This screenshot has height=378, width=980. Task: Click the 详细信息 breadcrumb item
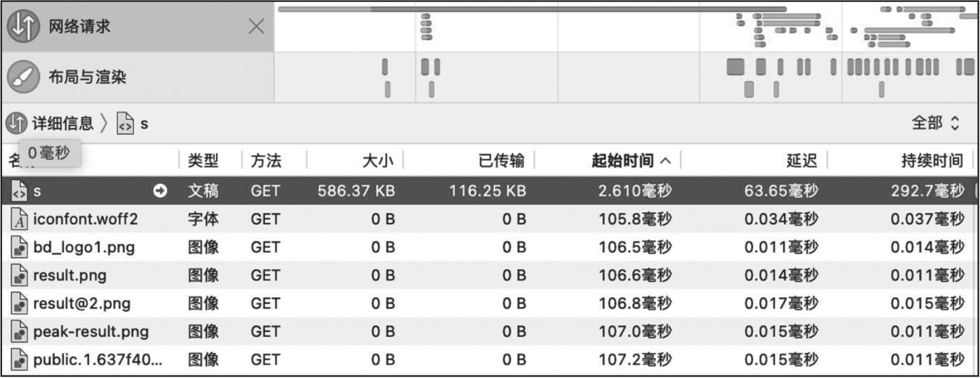click(62, 124)
